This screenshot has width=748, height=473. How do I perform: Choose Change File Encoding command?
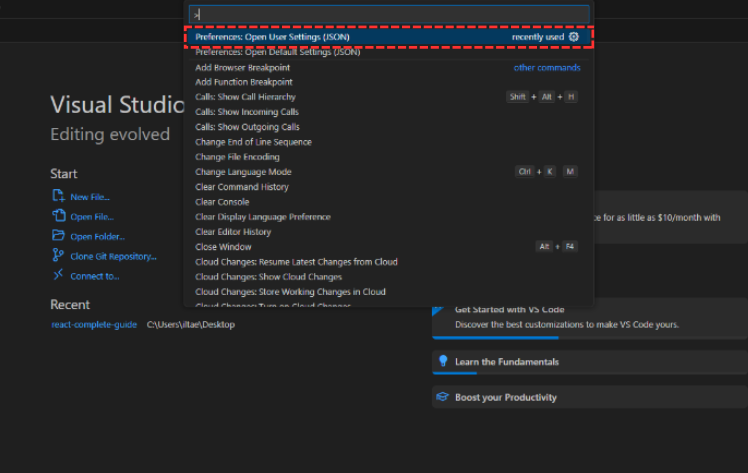point(389,157)
